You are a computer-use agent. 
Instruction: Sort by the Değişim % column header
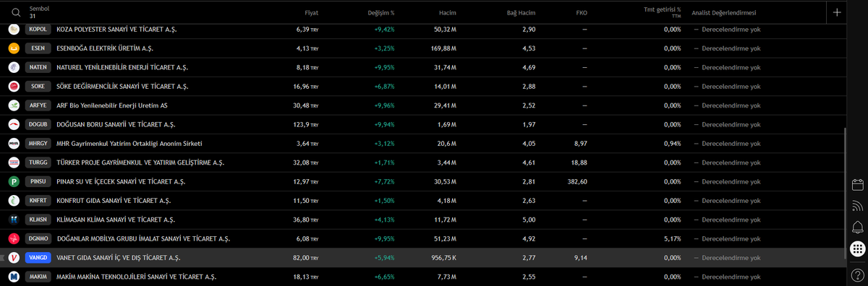pos(380,12)
